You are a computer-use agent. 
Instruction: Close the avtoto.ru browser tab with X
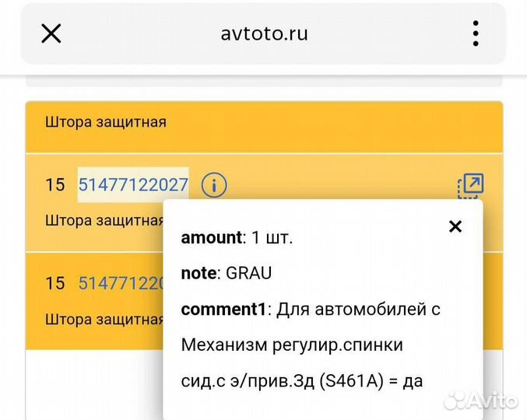(x=51, y=33)
